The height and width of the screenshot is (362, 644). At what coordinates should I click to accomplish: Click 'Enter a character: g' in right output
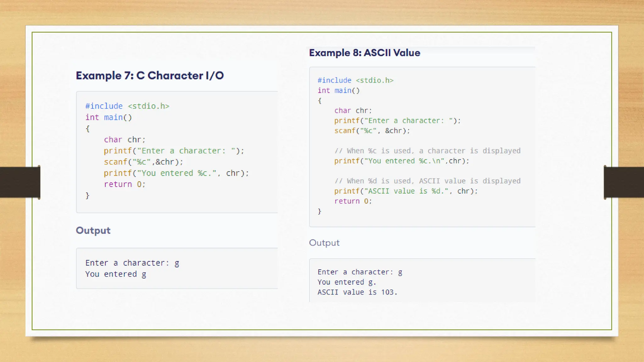(360, 272)
